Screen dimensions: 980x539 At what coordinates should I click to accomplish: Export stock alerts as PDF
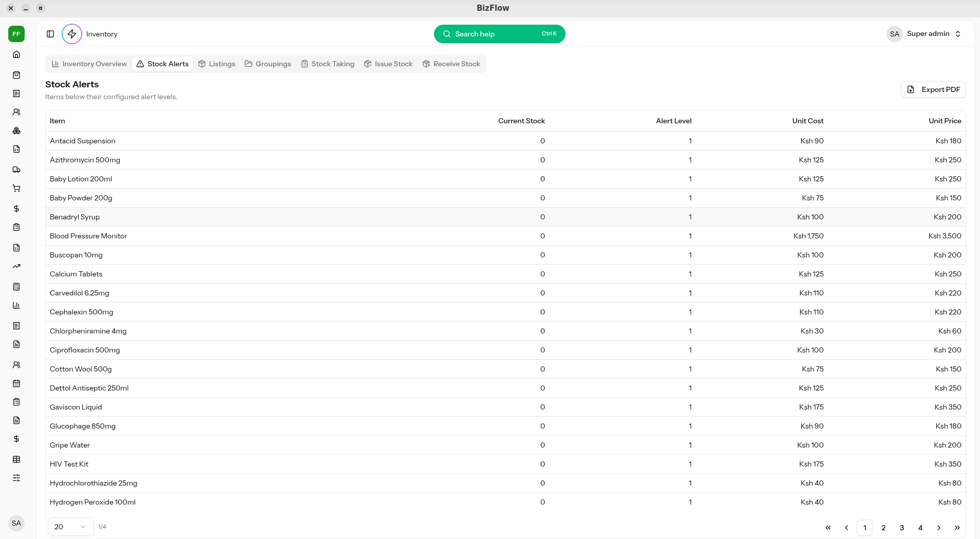(x=933, y=89)
